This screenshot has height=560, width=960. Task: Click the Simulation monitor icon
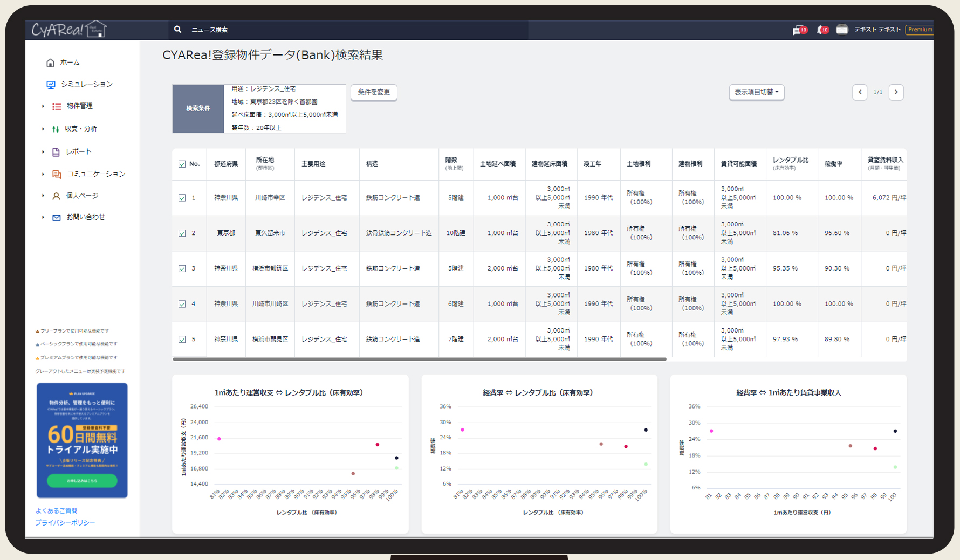51,85
